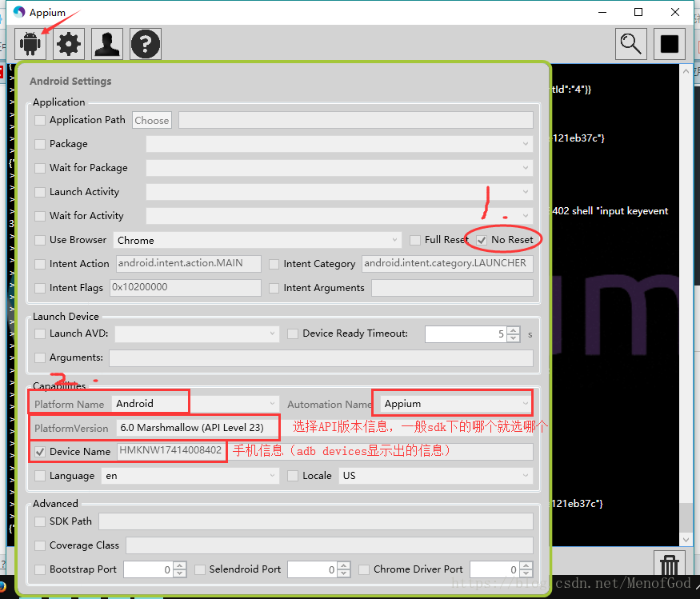Click the Device Name field HMKNW17414008402
Screen dimensions: 700x599
[x=325, y=452]
